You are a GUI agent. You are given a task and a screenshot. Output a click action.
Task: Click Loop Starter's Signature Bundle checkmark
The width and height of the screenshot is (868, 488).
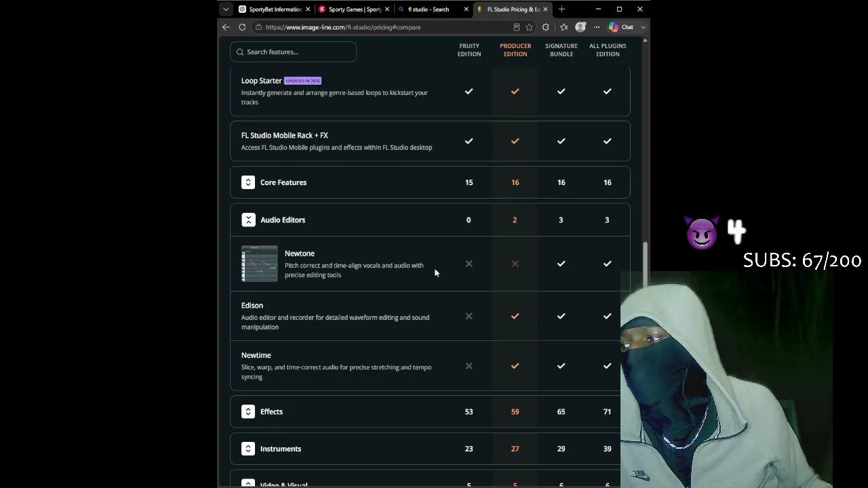561,91
